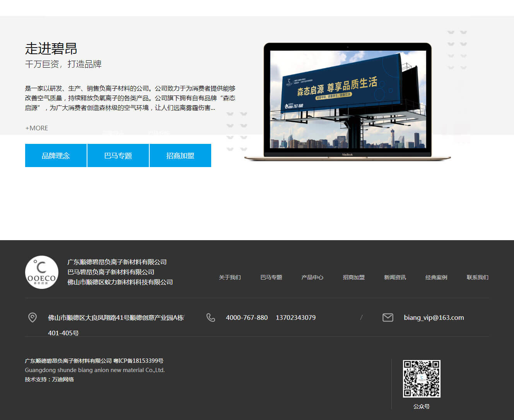This screenshot has height=420, width=514.
Task: Expand the +MORE company introduction link
Action: click(x=37, y=128)
